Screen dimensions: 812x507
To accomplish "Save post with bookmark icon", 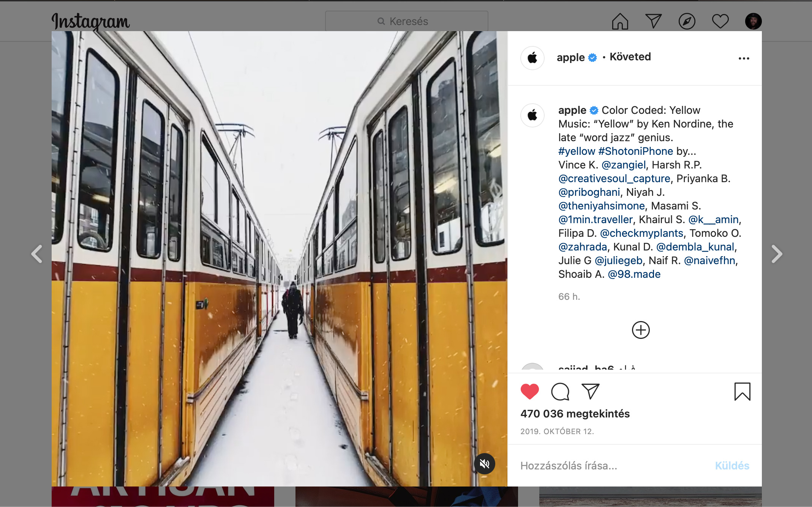I will point(742,392).
